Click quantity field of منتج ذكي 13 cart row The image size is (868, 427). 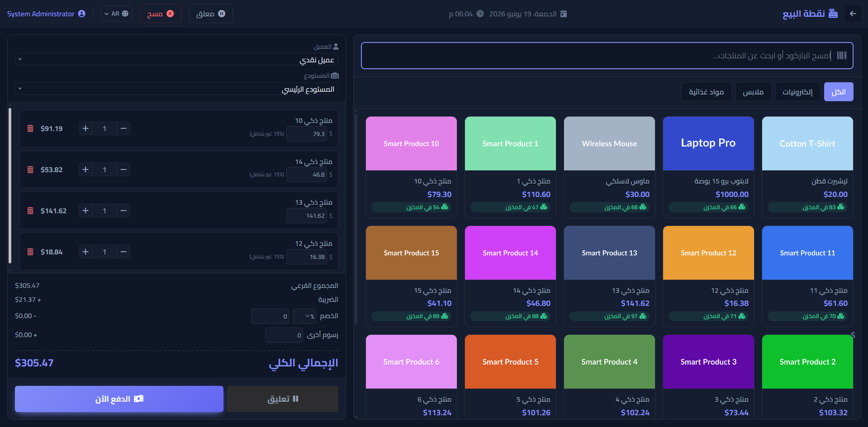click(105, 211)
